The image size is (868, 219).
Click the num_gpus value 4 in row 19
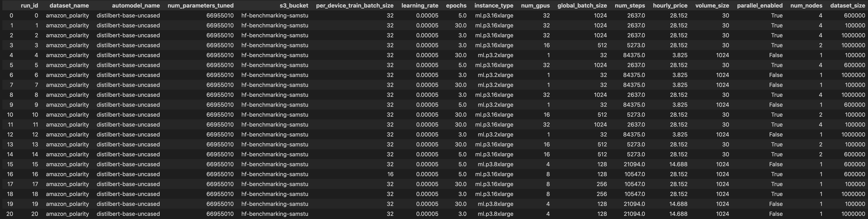click(x=548, y=204)
